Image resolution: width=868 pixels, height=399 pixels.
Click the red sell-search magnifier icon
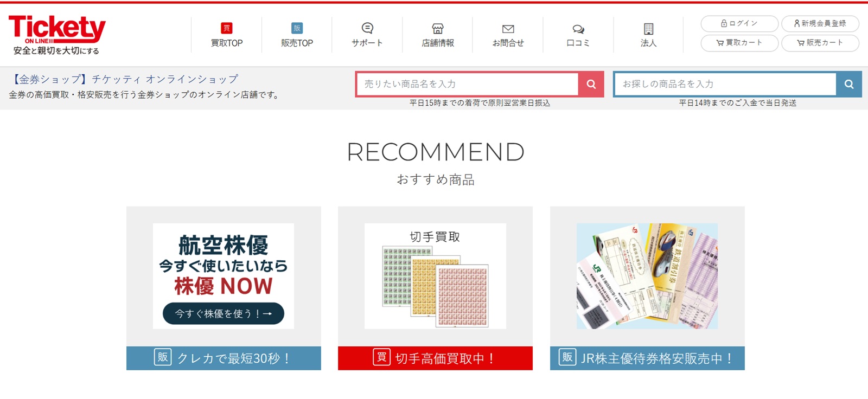coord(591,84)
